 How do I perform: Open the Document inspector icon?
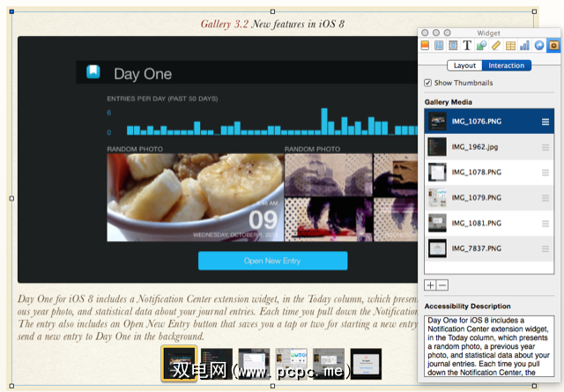[x=425, y=45]
